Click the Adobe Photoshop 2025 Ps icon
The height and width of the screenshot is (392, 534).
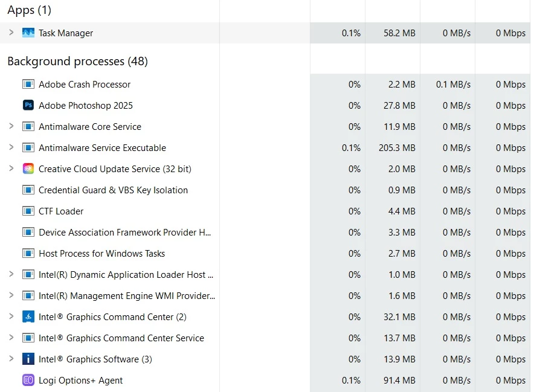(28, 105)
